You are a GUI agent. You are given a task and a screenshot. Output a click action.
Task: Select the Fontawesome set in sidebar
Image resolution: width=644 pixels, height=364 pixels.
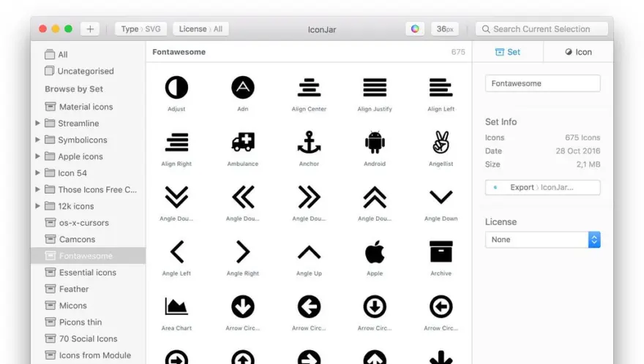89,256
